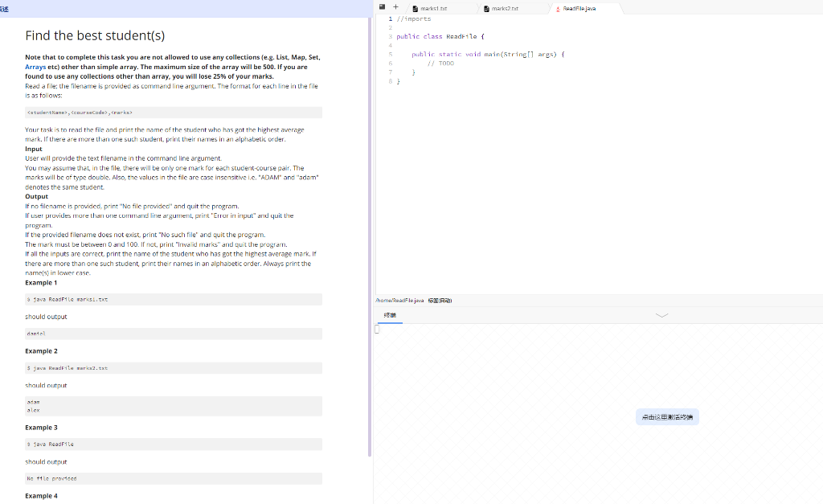Image resolution: width=823 pixels, height=504 pixels.
Task: Collapse the terminal panel with chevron
Action: click(x=662, y=315)
